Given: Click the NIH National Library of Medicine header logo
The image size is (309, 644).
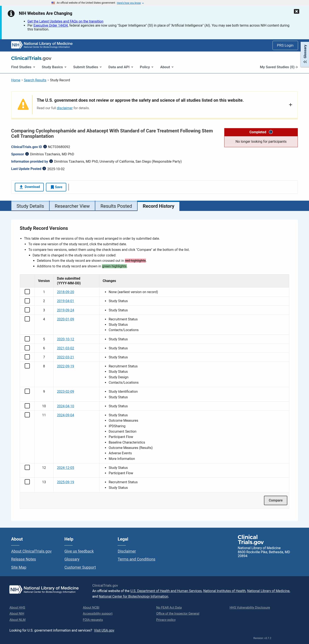Looking at the screenshot, I should [42, 45].
